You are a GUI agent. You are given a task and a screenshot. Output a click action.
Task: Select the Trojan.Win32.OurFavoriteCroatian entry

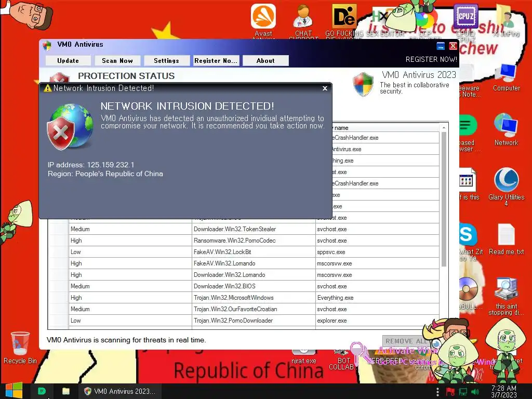point(254,309)
